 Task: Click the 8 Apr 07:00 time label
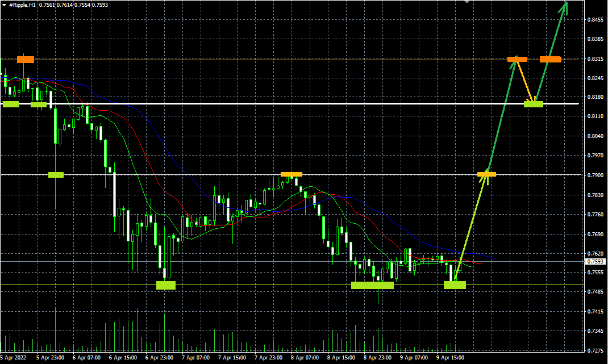pos(305,357)
